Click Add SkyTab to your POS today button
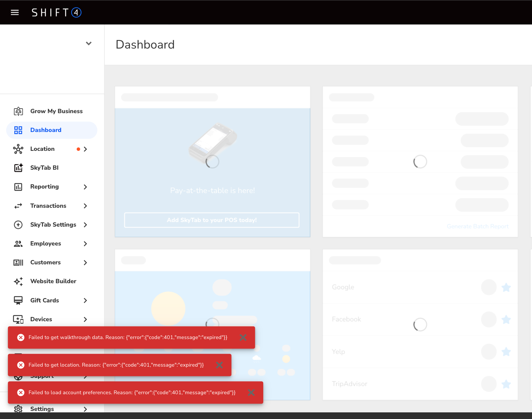The width and height of the screenshot is (532, 419). [212, 220]
